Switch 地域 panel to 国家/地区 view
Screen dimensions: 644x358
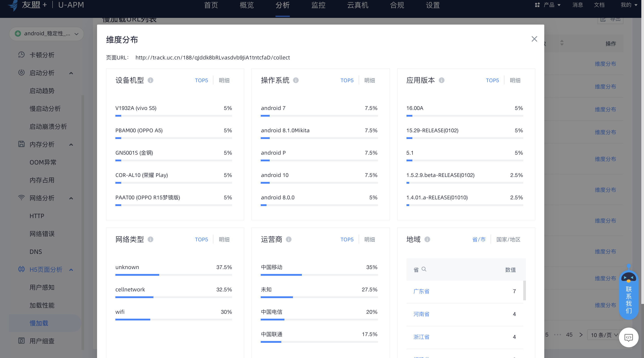[x=508, y=239]
